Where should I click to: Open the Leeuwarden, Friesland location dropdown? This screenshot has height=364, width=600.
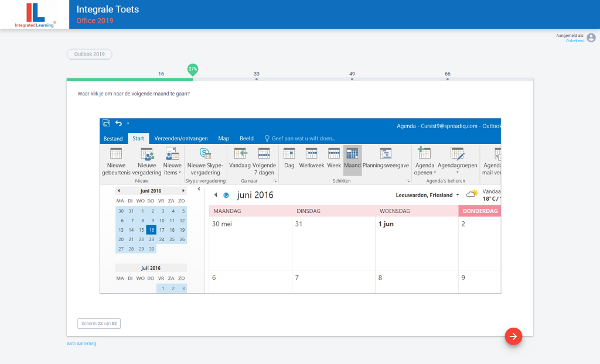click(428, 195)
